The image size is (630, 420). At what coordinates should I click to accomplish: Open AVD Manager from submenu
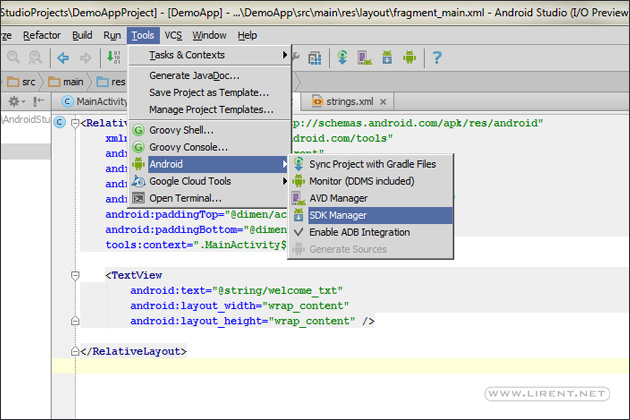point(370,198)
